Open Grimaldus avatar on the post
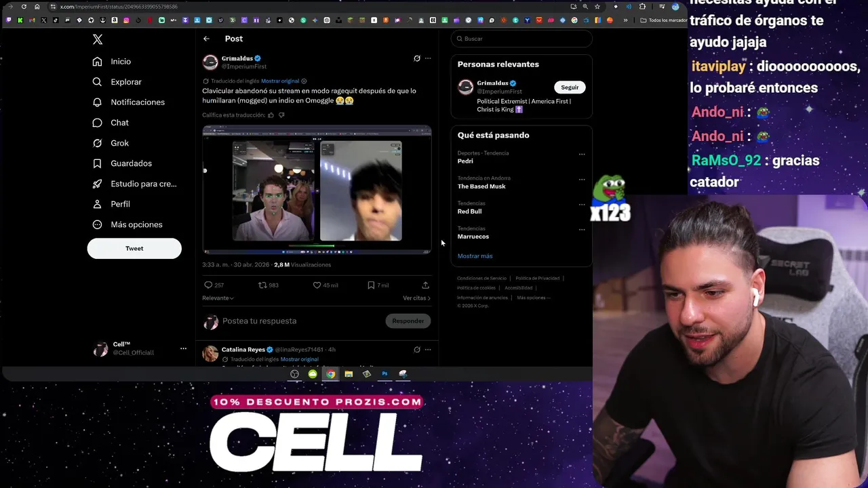 pos(210,62)
